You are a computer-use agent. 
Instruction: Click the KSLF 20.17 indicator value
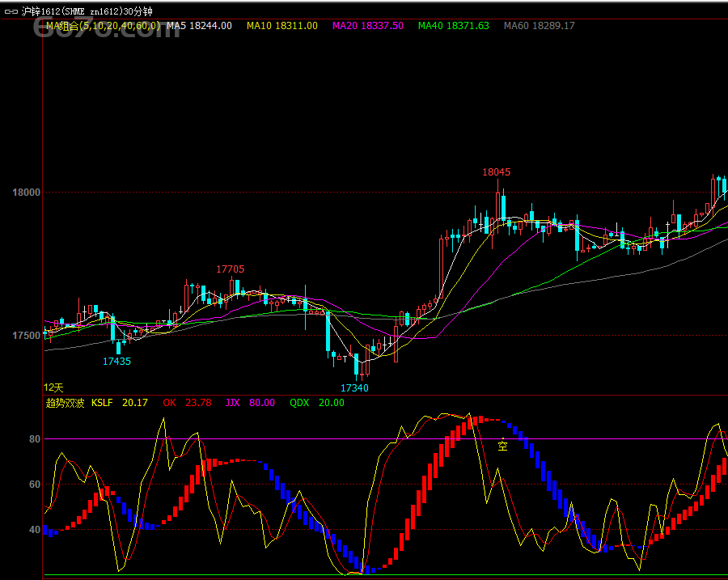click(120, 403)
